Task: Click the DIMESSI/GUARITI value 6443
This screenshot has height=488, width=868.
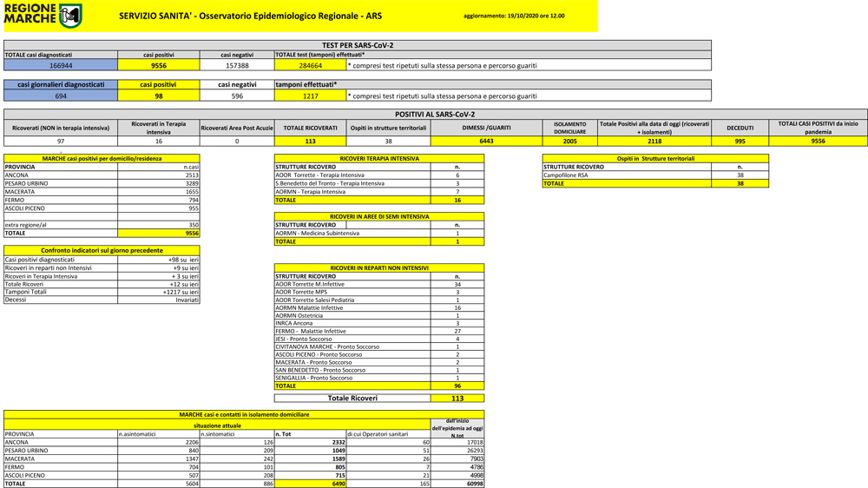Action: [486, 141]
